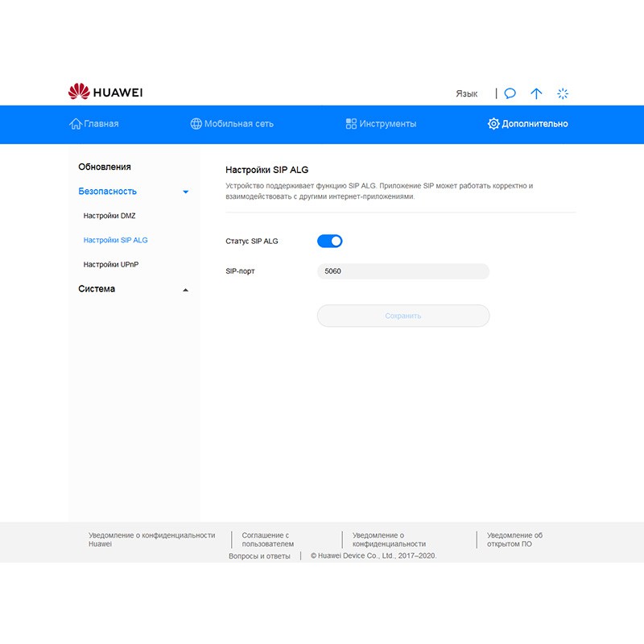The image size is (644, 644).
Task: Select Настройки DMZ in the sidebar
Action: pos(109,216)
